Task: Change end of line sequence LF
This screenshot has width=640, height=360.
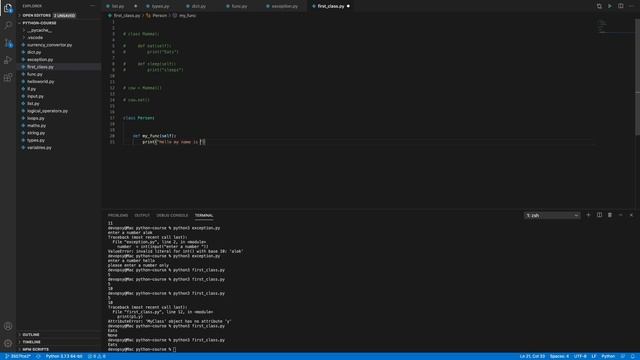Action: point(594,356)
